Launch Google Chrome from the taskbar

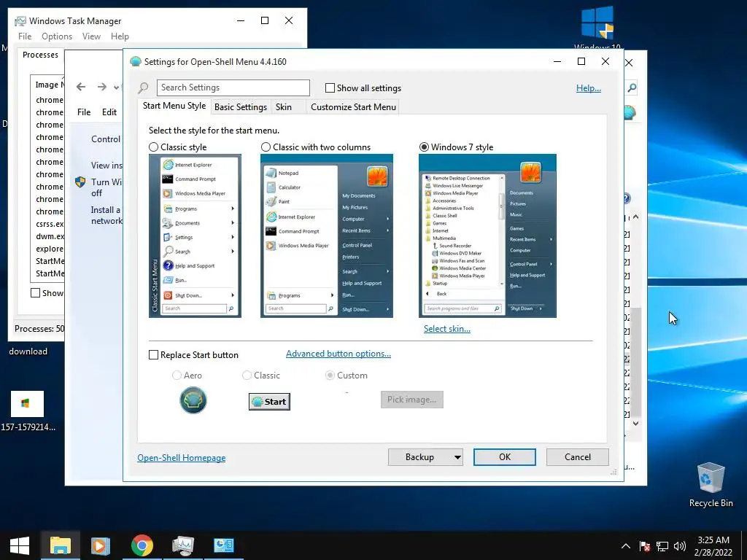coord(142,545)
